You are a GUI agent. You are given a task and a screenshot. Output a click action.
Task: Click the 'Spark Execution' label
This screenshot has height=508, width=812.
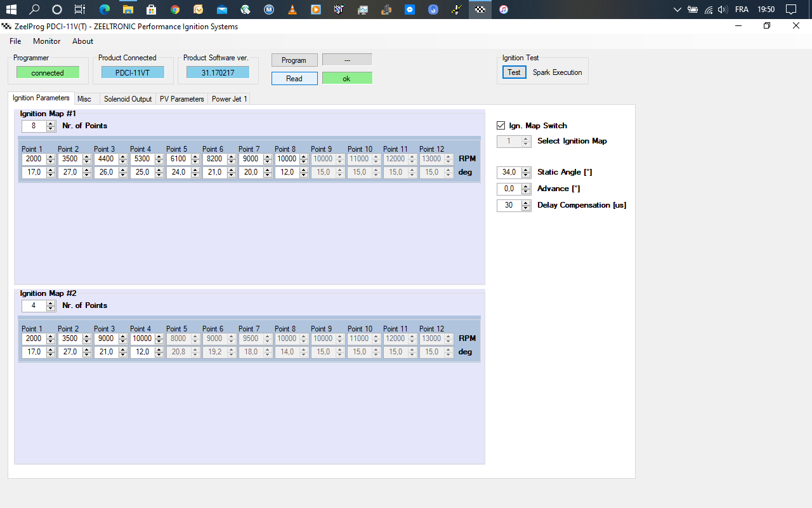click(558, 72)
